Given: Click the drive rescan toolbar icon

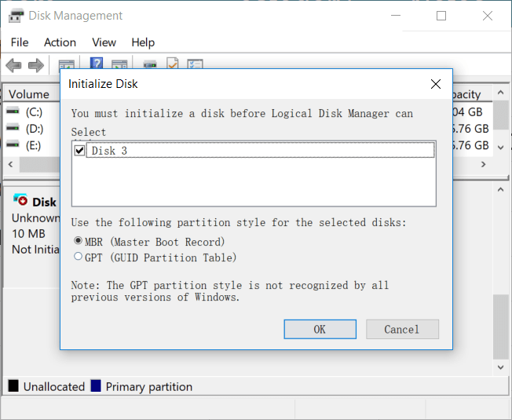Looking at the screenshot, I should tap(150, 64).
